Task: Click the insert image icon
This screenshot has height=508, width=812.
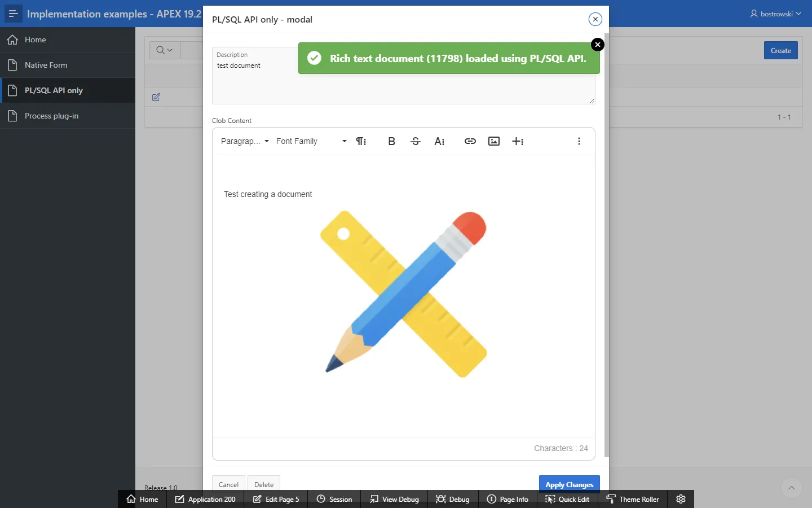Action: [494, 141]
